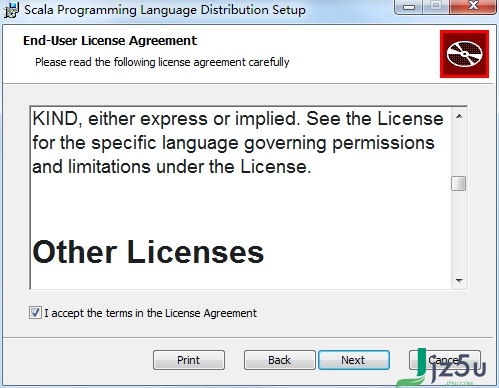Click "I accept the terms in the License Agreement" label
This screenshot has height=388, width=499.
click(150, 313)
